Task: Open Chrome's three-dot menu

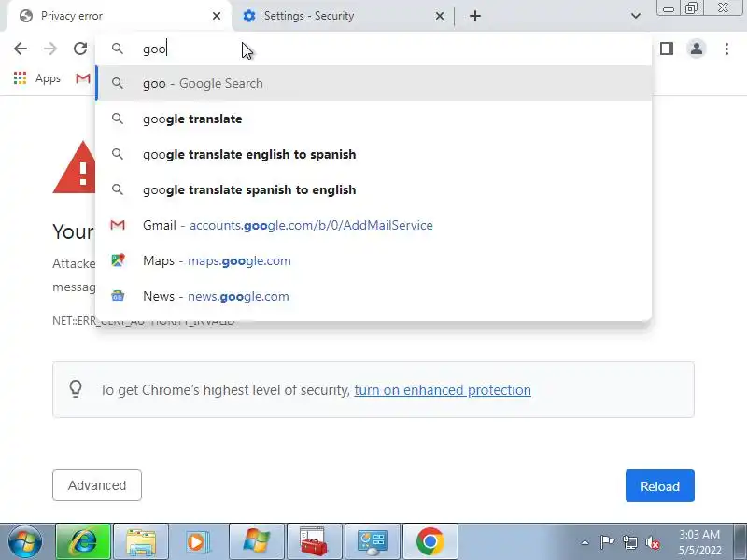Action: point(726,49)
